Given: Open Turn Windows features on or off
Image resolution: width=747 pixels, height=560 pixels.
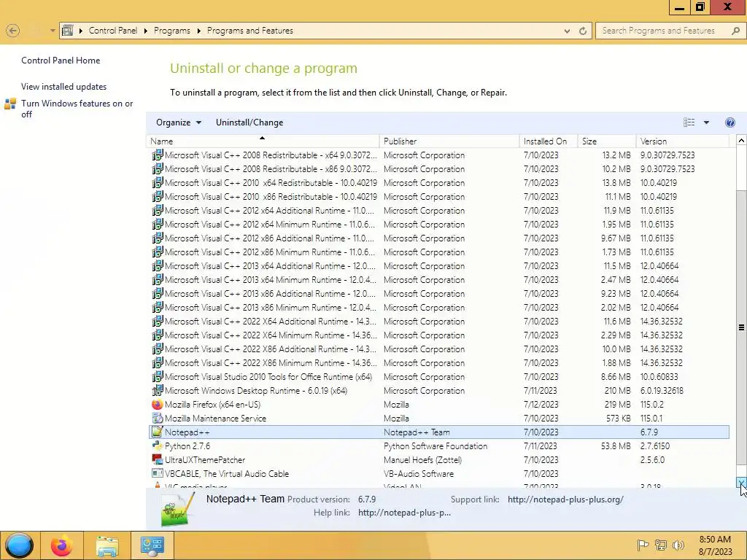Looking at the screenshot, I should point(77,109).
